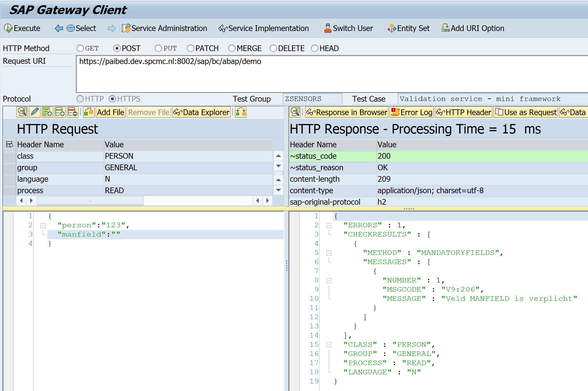
Task: Open the Error Log
Action: 412,112
